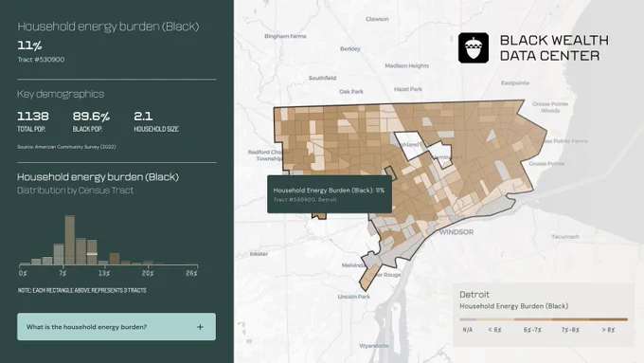The height and width of the screenshot is (363, 644).
Task: Click the '6%-7%' legend label
Action: (532, 330)
